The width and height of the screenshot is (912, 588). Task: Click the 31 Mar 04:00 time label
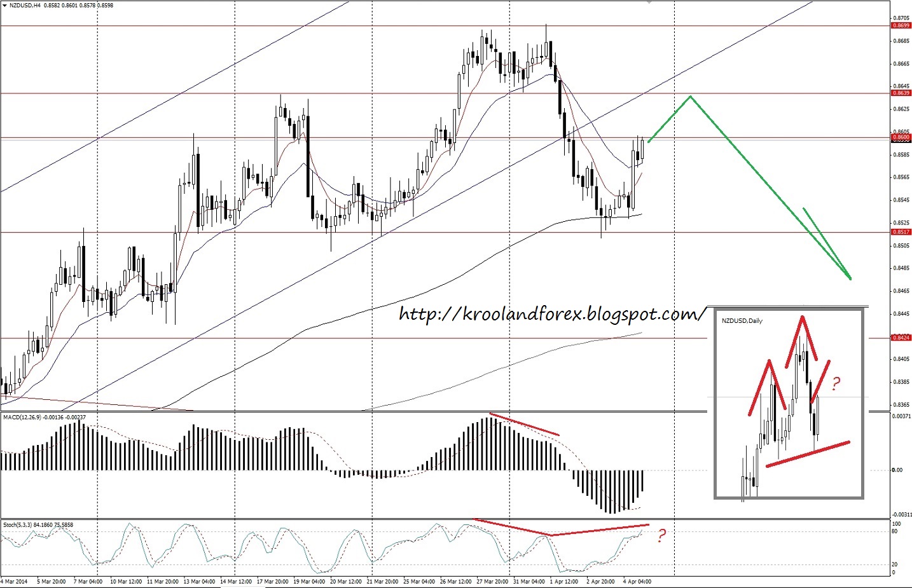(x=529, y=581)
